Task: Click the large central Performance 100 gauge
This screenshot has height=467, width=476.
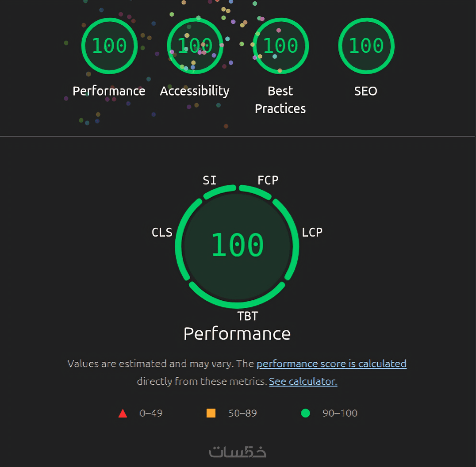Action: [x=237, y=245]
